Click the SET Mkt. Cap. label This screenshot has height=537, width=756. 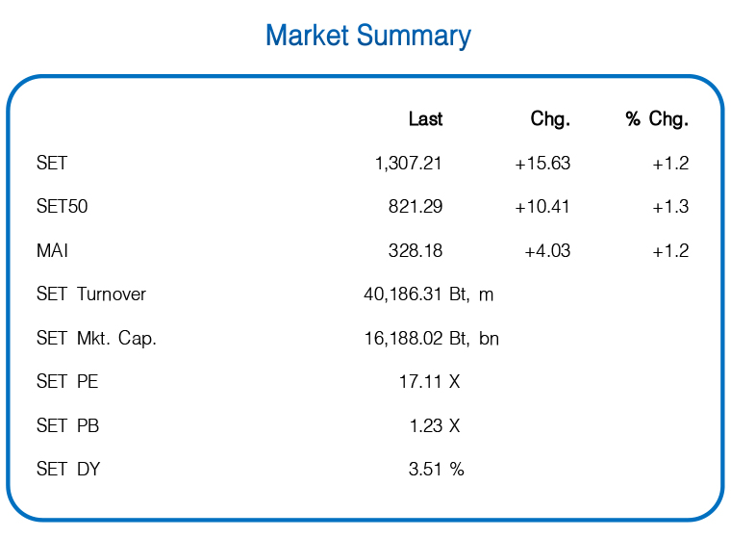(x=96, y=338)
